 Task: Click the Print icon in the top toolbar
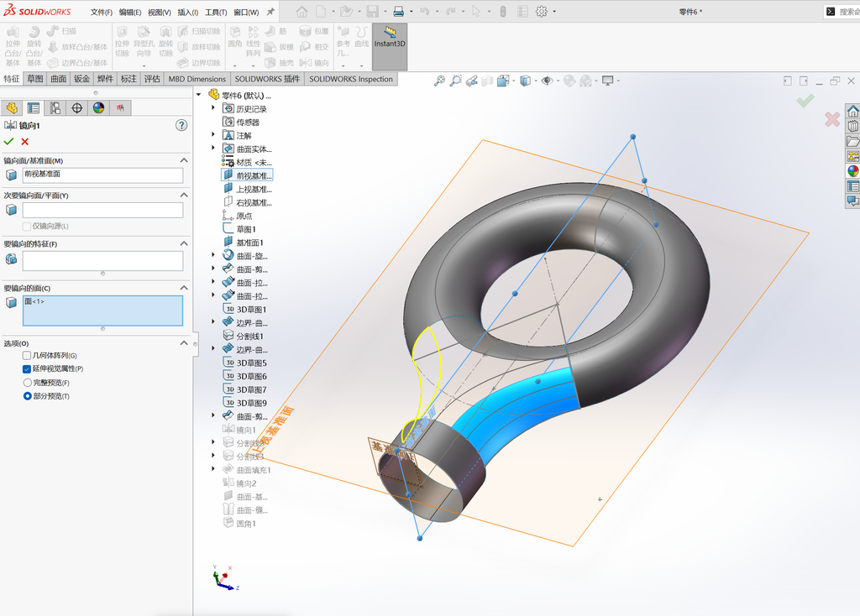[x=399, y=12]
